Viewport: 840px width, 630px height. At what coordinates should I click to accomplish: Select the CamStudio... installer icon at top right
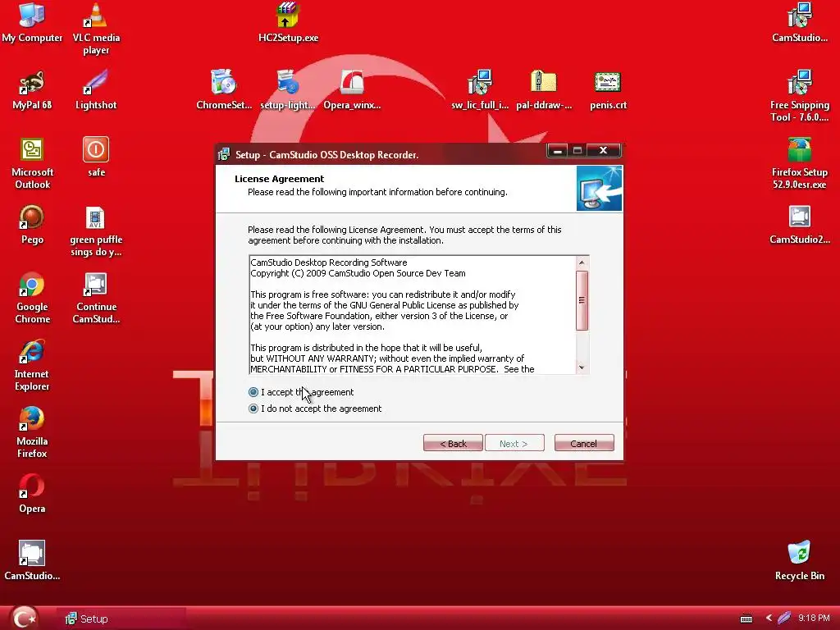(x=799, y=22)
